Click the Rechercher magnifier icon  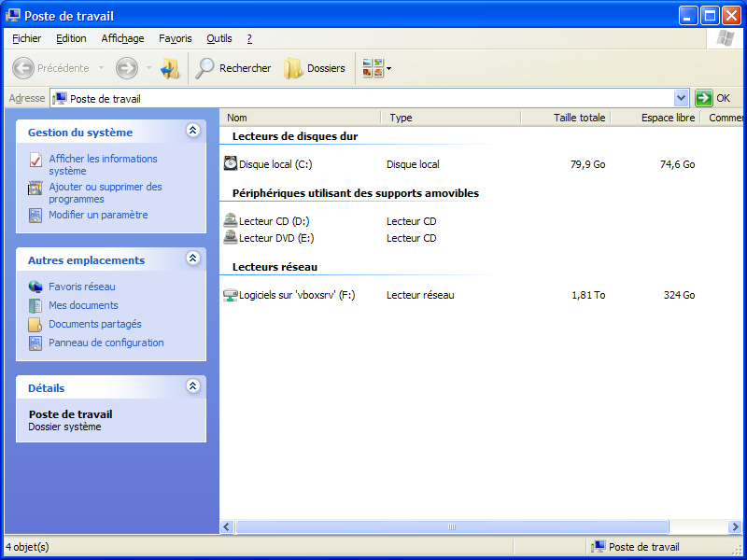pos(204,68)
